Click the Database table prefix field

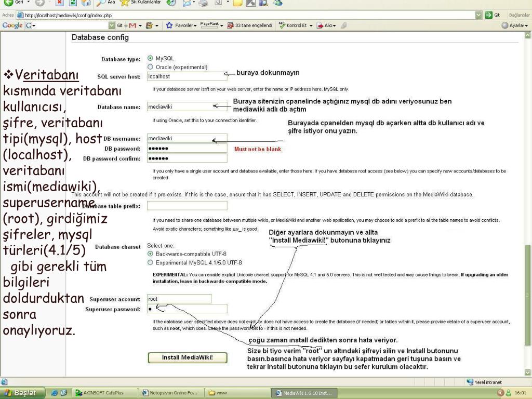187,206
